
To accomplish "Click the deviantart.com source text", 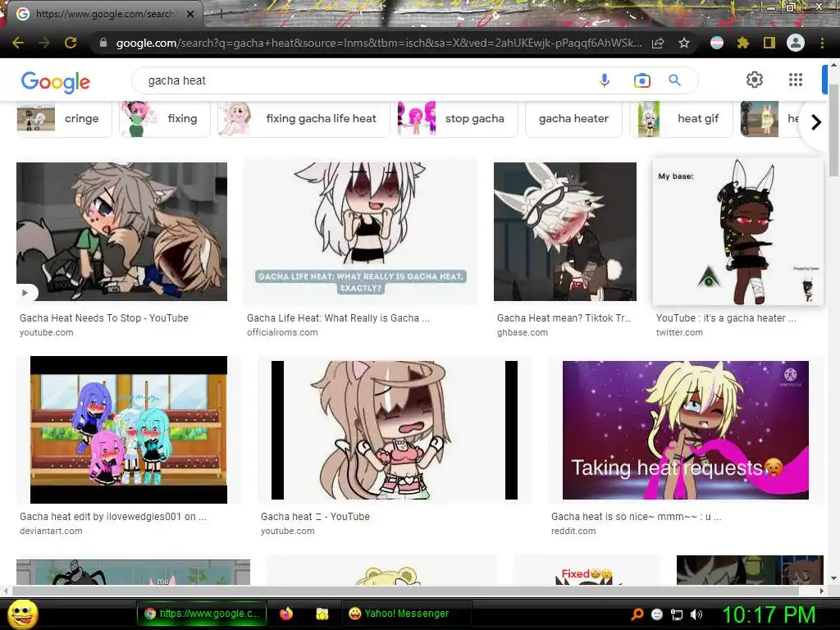I will pyautogui.click(x=51, y=531).
